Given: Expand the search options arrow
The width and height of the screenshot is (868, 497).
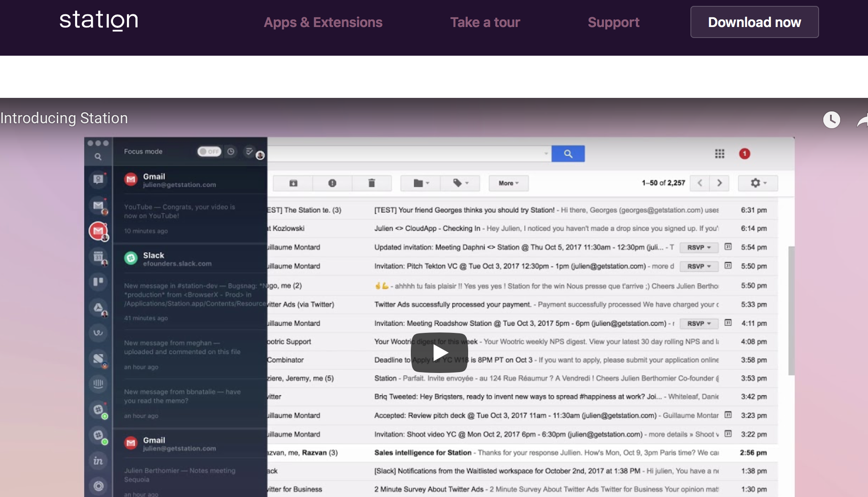Looking at the screenshot, I should (546, 154).
